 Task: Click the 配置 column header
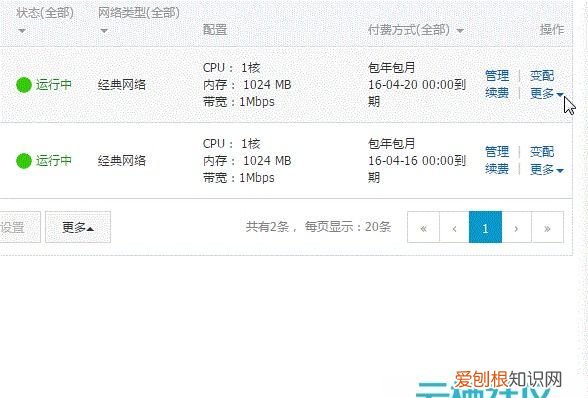[x=215, y=30]
